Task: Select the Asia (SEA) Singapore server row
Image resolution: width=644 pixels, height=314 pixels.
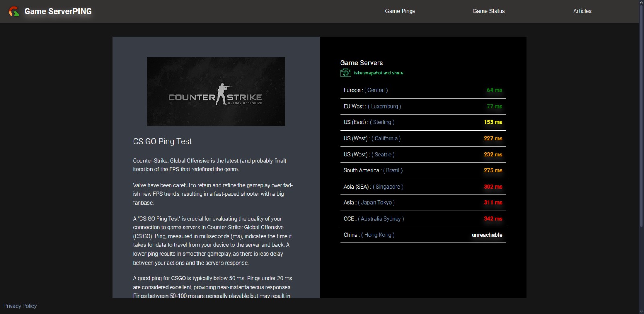Action: (x=423, y=187)
